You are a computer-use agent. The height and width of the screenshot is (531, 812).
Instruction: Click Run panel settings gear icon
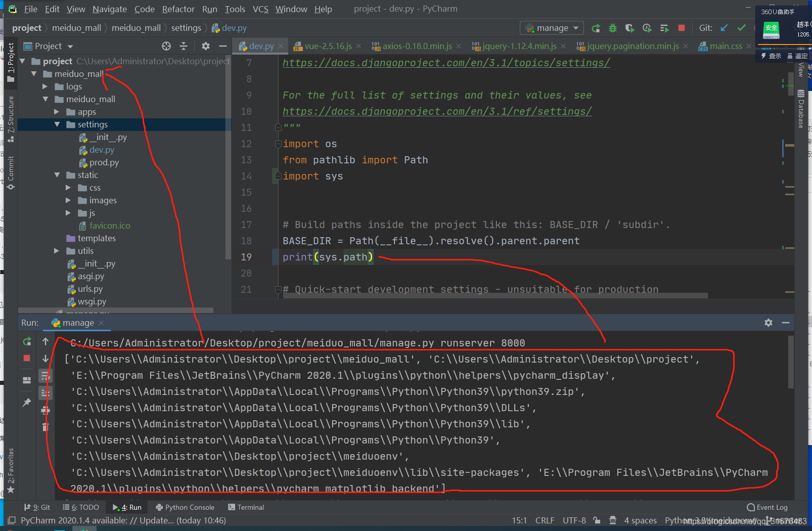coord(769,323)
